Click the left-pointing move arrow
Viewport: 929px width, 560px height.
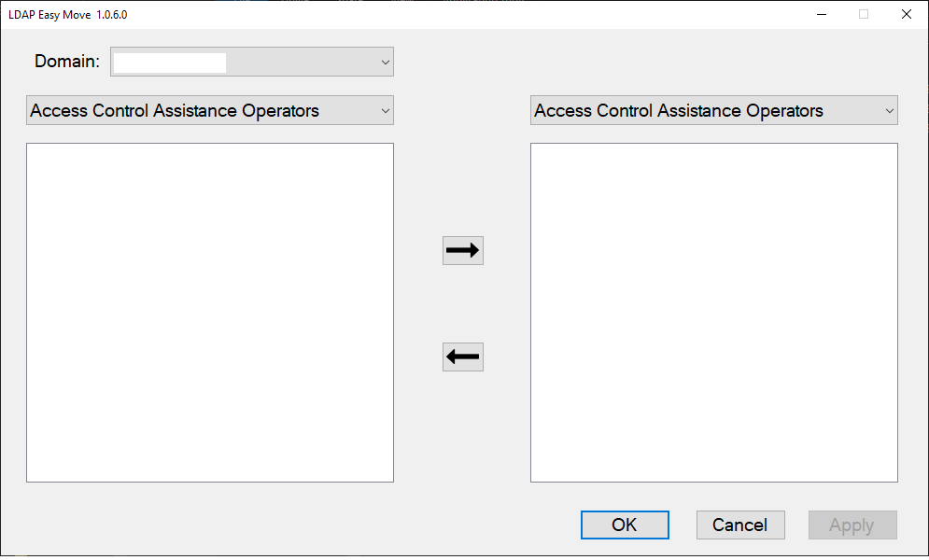[x=462, y=357]
